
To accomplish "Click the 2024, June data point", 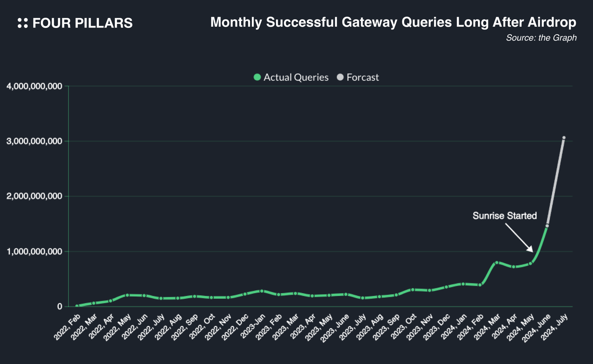I will click(x=547, y=226).
